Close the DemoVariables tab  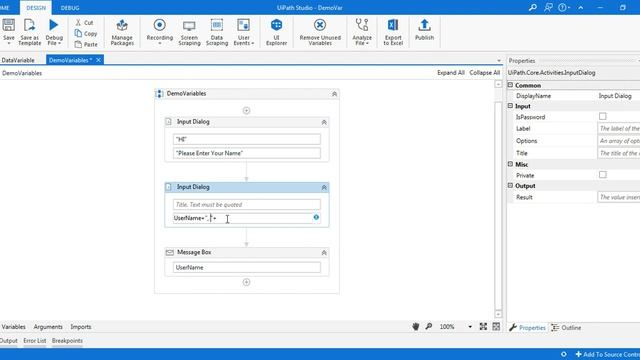click(98, 60)
